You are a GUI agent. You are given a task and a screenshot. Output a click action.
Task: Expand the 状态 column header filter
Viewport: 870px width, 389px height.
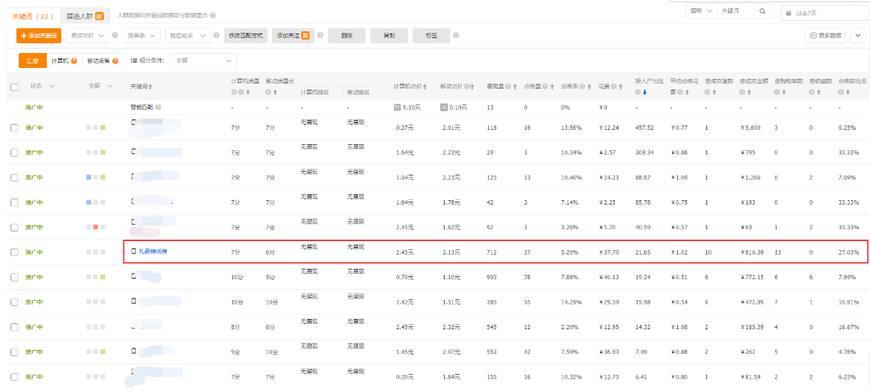point(52,87)
